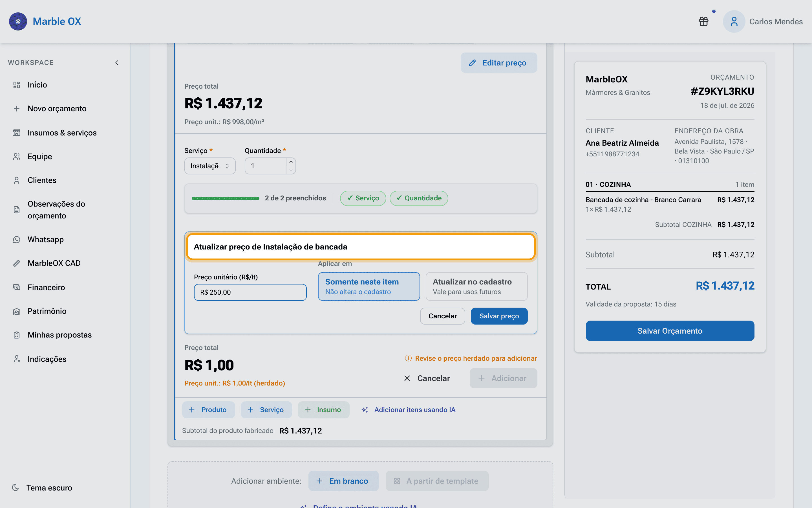
Task: Click the MarbleOX CAD ruler icon
Action: (x=16, y=263)
